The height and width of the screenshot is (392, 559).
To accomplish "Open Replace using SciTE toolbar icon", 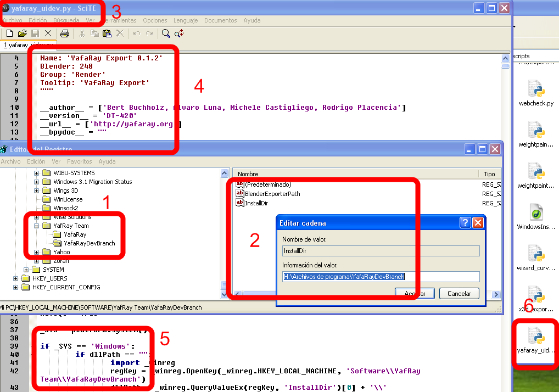I will pos(179,33).
